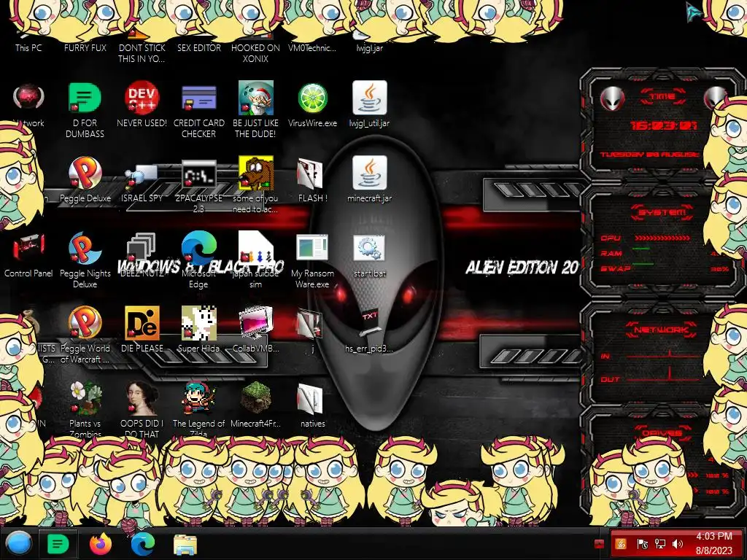Open the CollabVMB... monitor icon
The height and width of the screenshot is (560, 747).
pos(256,323)
